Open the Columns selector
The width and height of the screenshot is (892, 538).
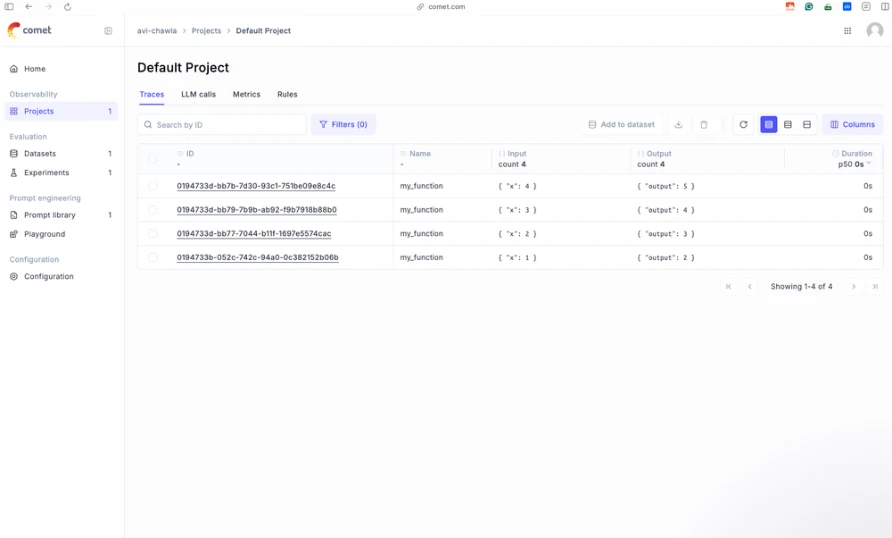[x=852, y=125]
